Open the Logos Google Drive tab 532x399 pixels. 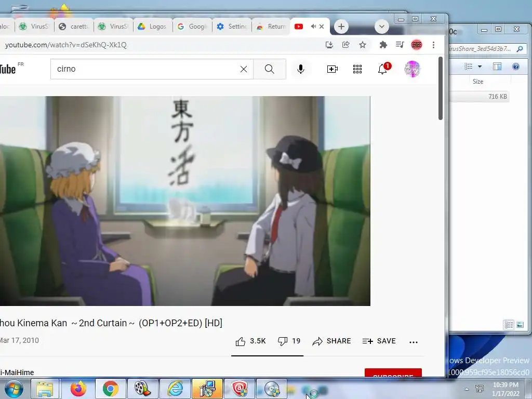[153, 26]
